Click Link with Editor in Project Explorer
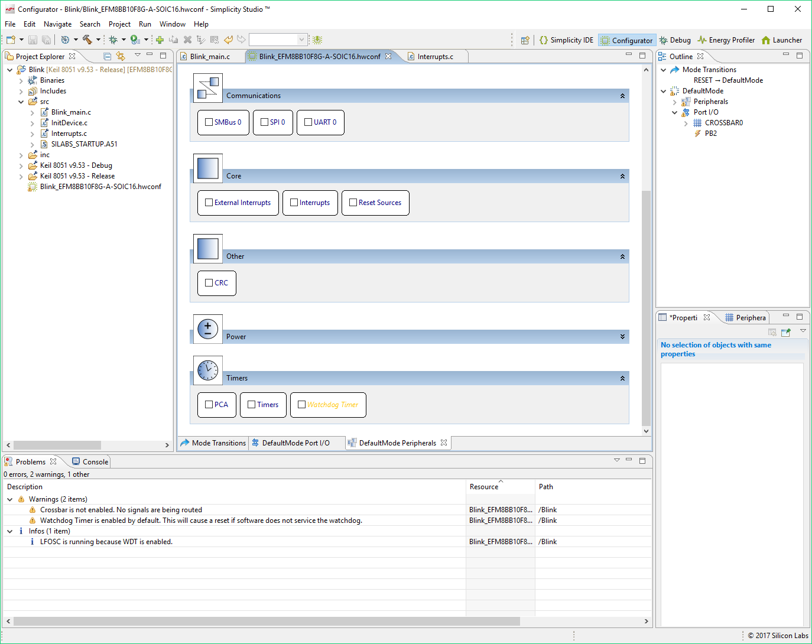 (121, 56)
